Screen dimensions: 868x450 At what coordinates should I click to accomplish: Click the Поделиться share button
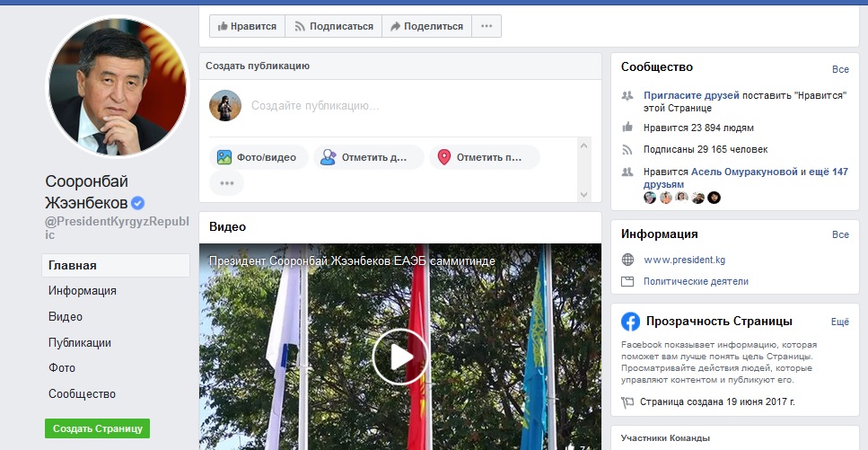pos(426,26)
